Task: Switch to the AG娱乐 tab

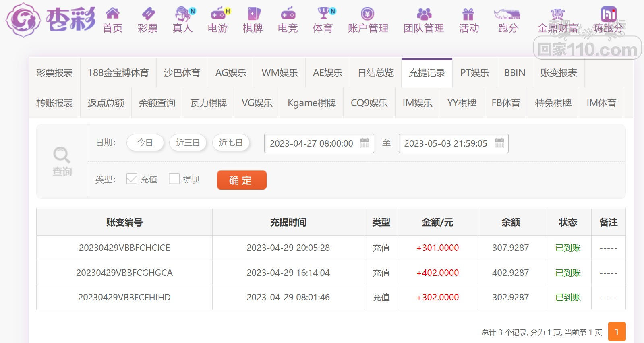Action: pyautogui.click(x=231, y=73)
